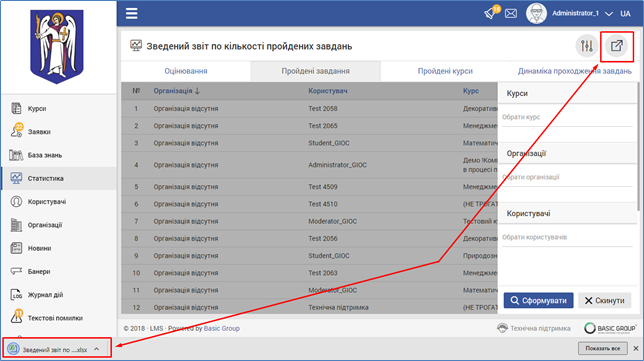Click the Test 4510 user cell
This screenshot has width=644, height=361.
click(323, 204)
